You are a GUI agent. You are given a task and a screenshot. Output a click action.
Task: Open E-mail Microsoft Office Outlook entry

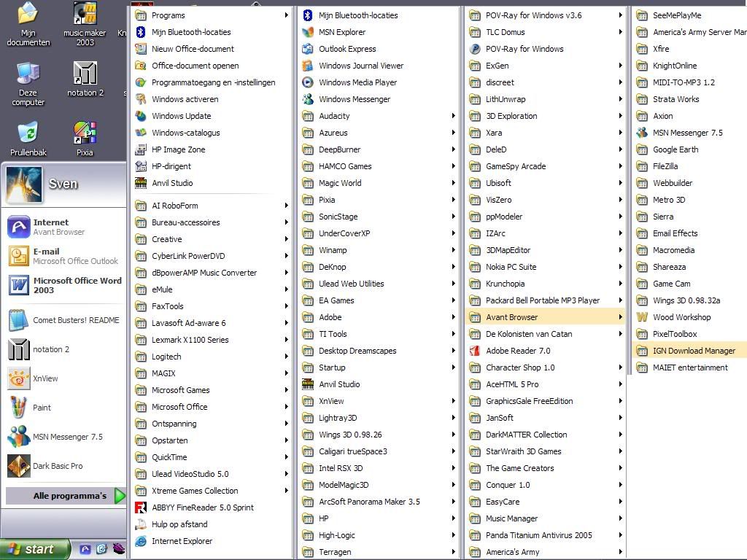point(64,256)
